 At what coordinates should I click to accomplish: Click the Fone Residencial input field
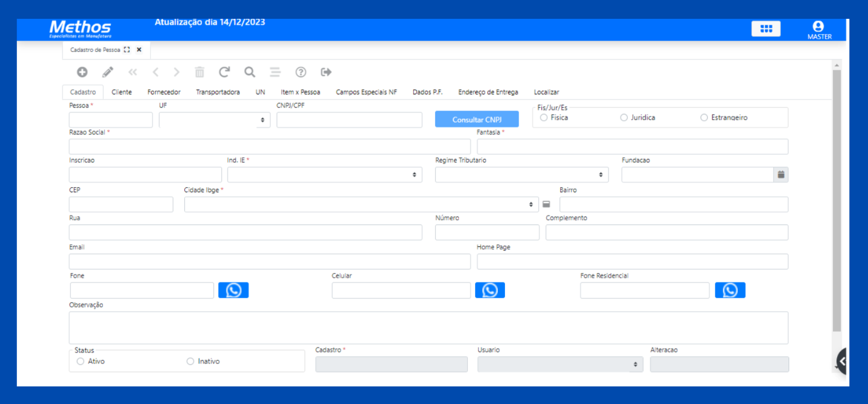point(644,291)
